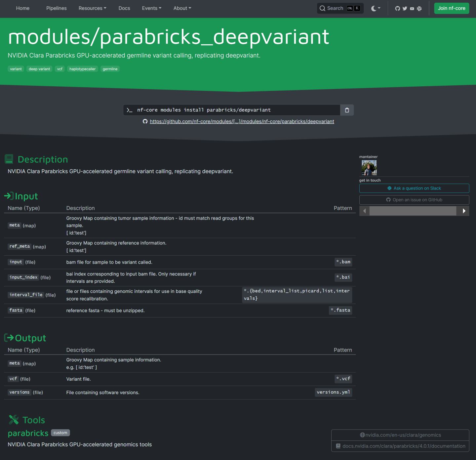Open the YouTube icon in the navbar
Image resolution: width=476 pixels, height=460 pixels.
412,9
